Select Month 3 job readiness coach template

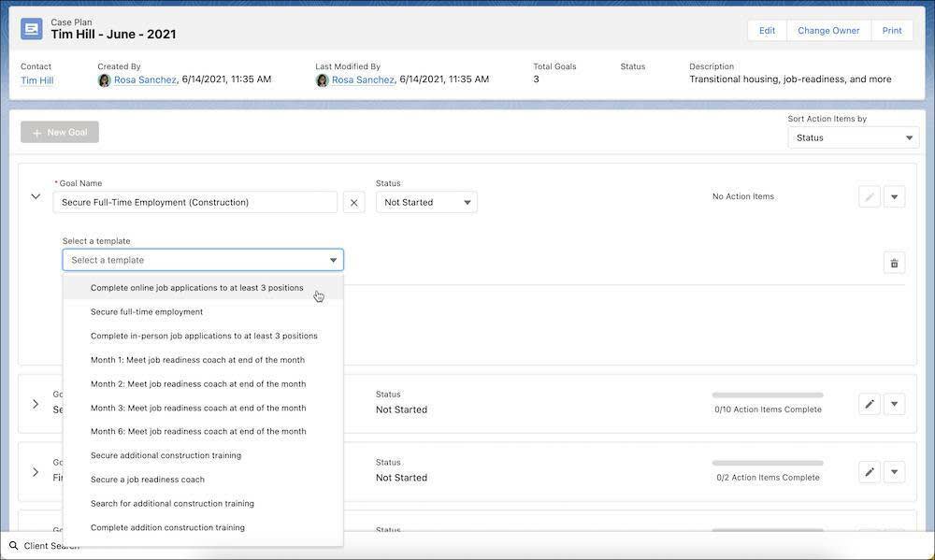click(x=203, y=408)
